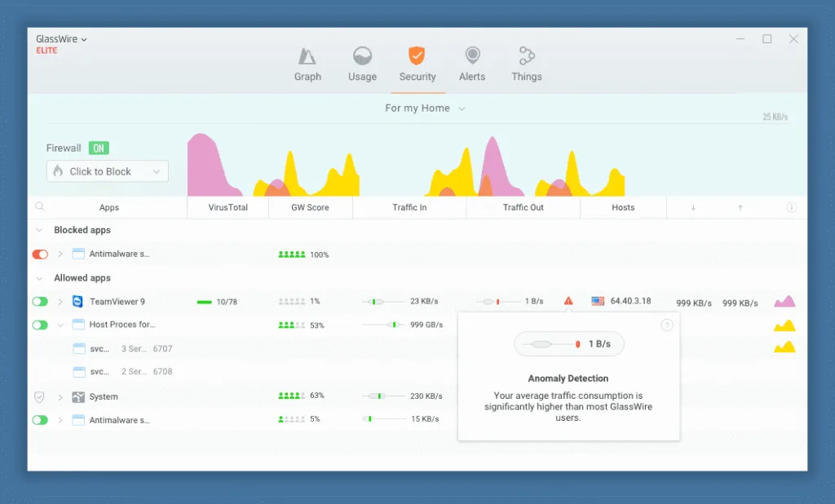Open the Graph view icon

tap(307, 56)
